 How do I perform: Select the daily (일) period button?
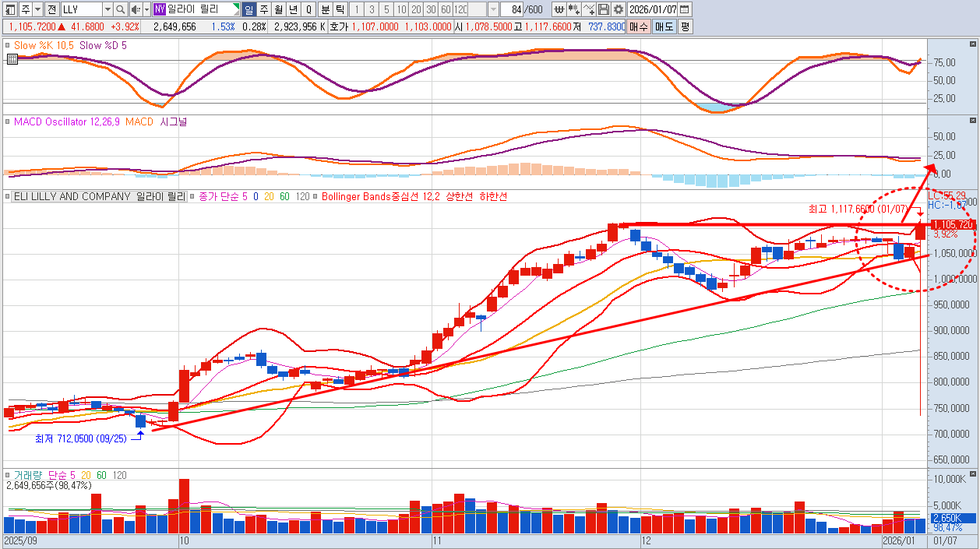[x=249, y=9]
